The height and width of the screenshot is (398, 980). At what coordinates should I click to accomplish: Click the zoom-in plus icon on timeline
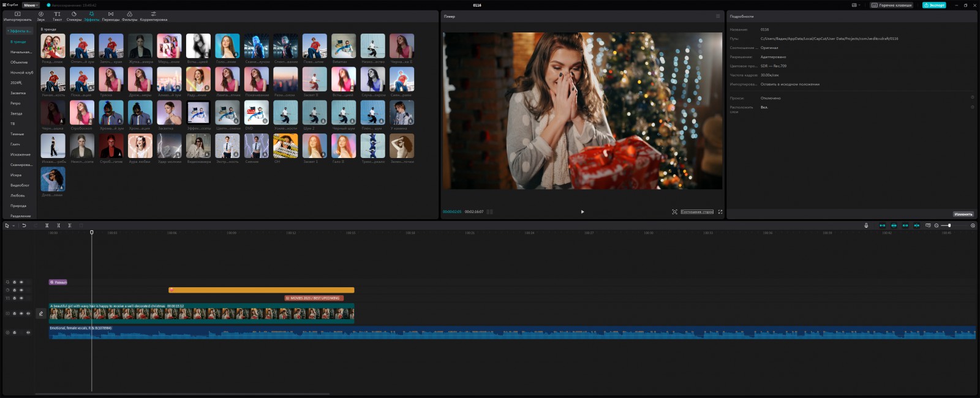973,225
